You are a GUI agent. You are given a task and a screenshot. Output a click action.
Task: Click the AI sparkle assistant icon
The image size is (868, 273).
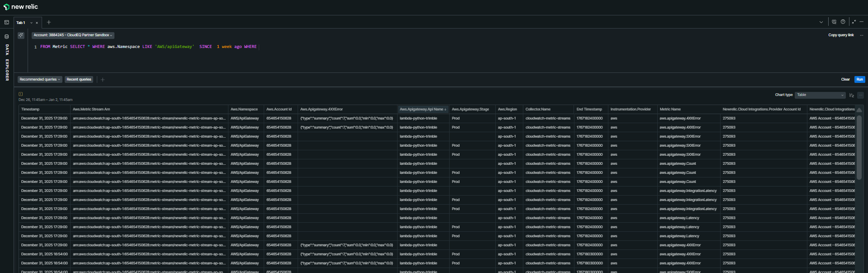click(x=21, y=35)
